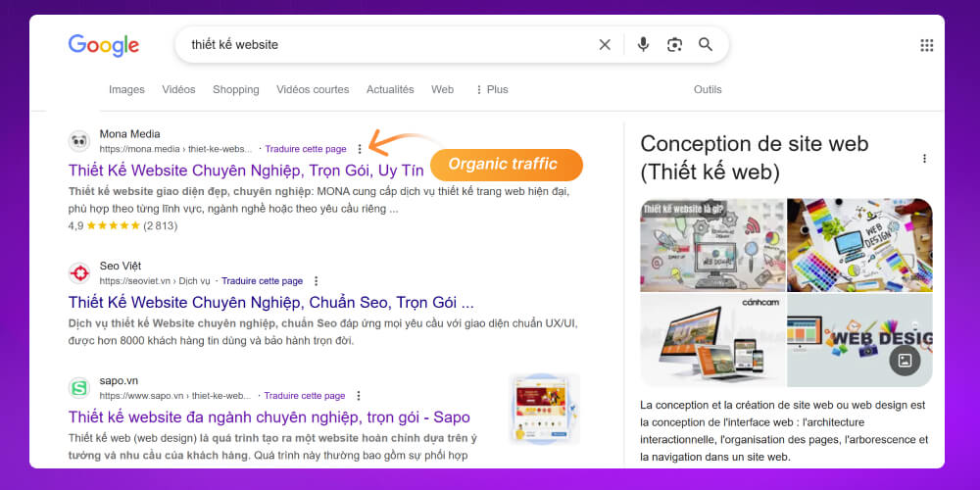
Task: Click the Seo Việt red favicon
Action: [79, 273]
